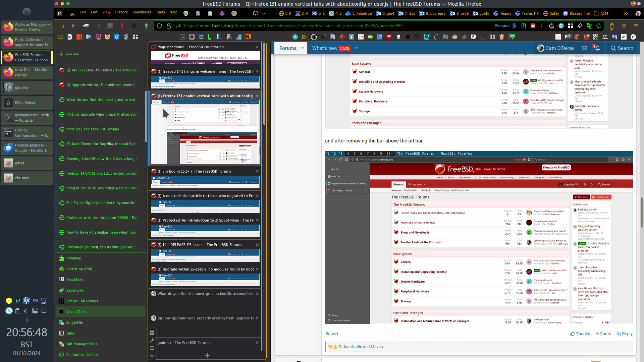The image size is (644, 362).
Task: Open the forum alerts bell icon
Action: tap(597, 48)
